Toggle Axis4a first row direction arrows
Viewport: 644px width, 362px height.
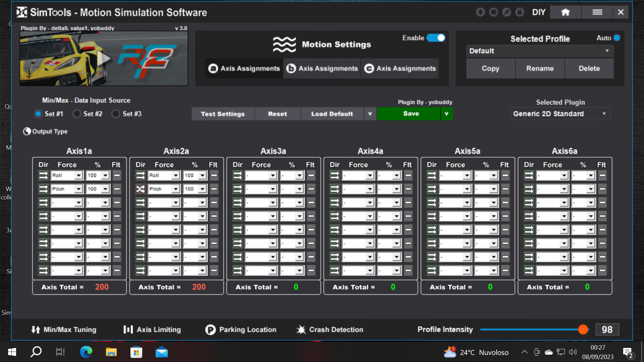pyautogui.click(x=334, y=175)
